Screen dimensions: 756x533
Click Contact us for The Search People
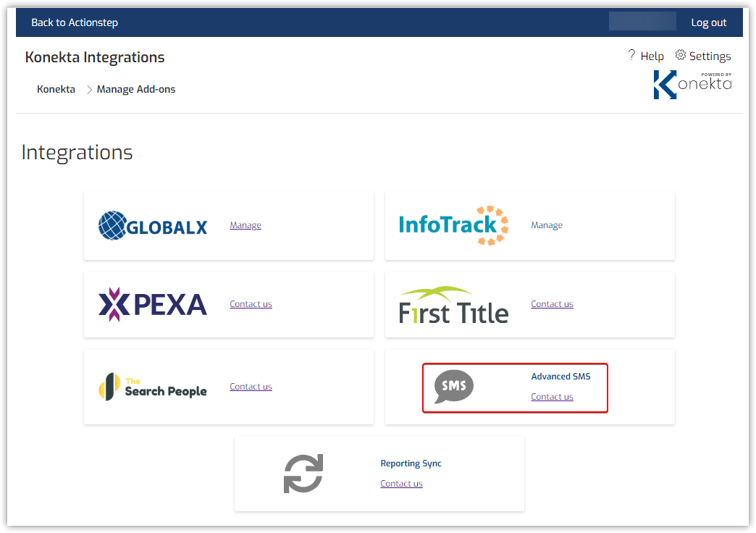pyautogui.click(x=251, y=387)
